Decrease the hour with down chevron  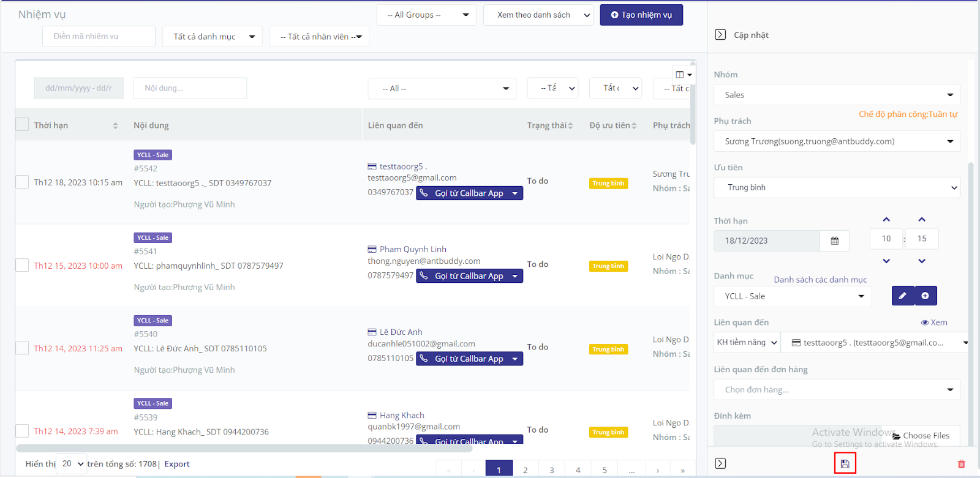886,261
